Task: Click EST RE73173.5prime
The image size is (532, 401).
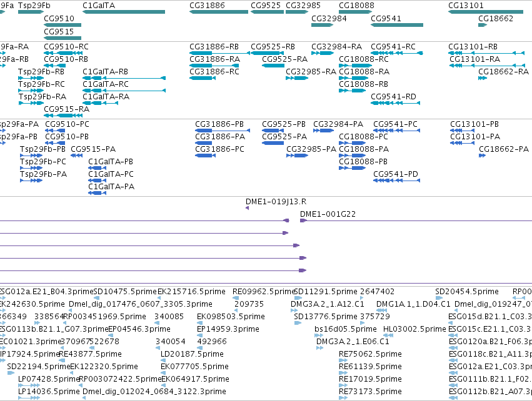Action: [370, 392]
